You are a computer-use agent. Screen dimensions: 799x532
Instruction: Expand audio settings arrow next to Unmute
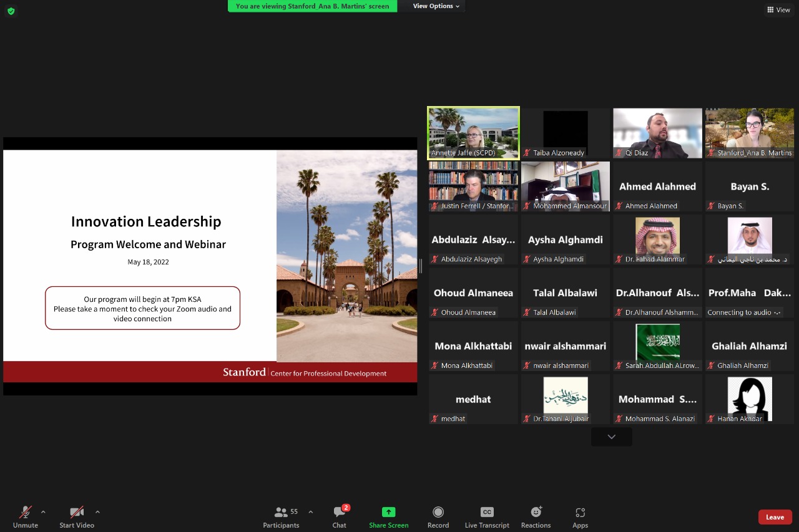43,512
